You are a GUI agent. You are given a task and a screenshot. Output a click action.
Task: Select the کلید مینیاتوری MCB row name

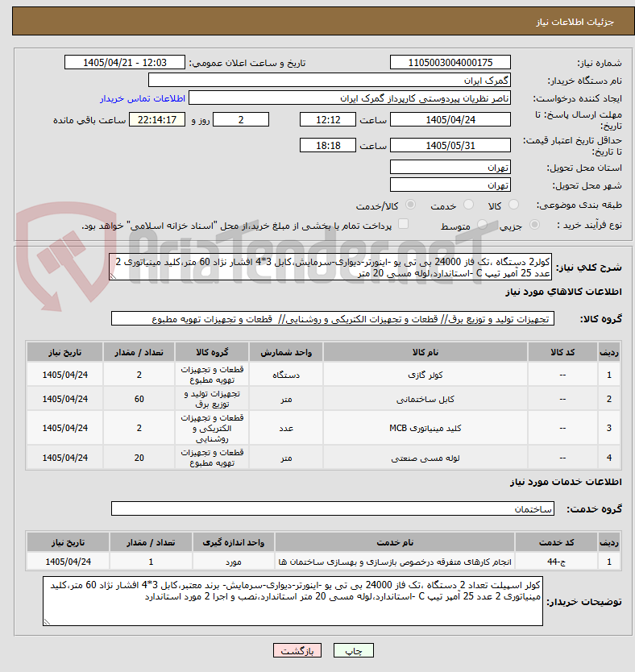pyautogui.click(x=425, y=428)
